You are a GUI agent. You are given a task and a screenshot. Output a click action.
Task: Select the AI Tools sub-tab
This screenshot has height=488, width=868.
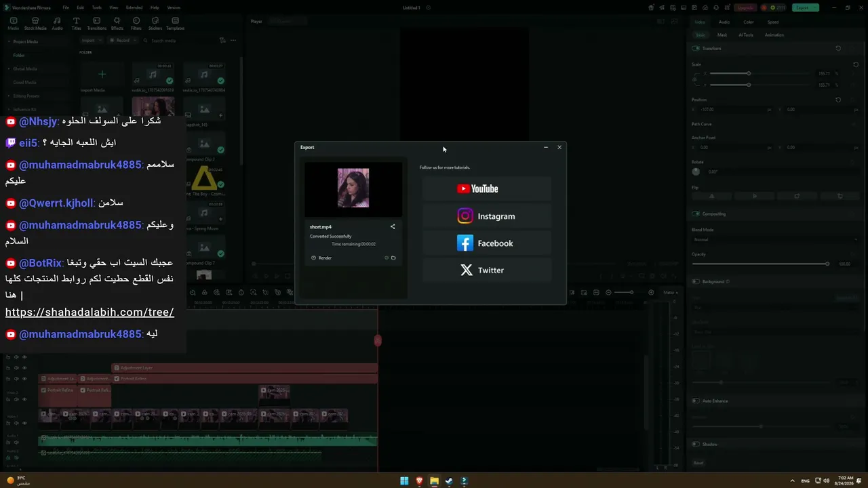point(746,35)
